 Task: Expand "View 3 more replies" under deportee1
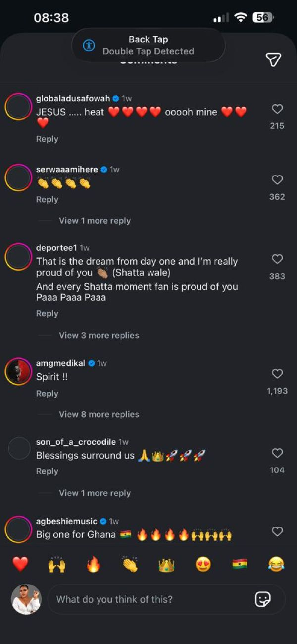99,335
